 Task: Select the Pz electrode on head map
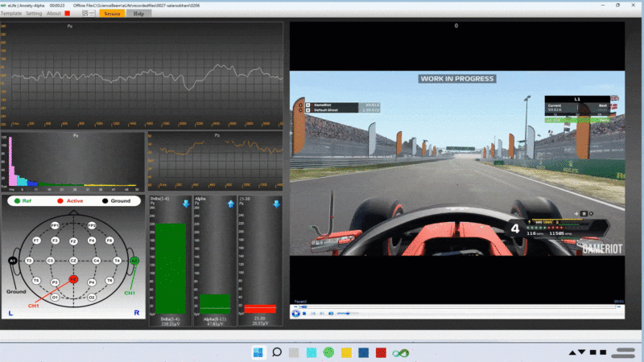pyautogui.click(x=72, y=278)
